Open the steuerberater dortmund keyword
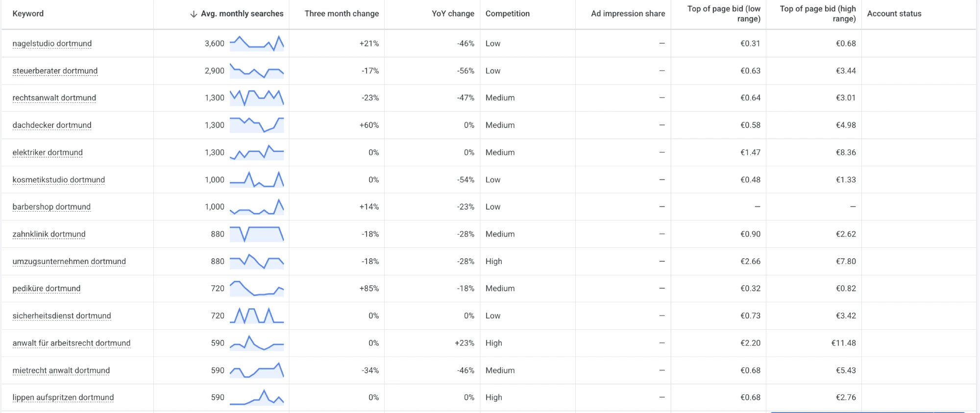This screenshot has width=980, height=413. coord(55,71)
